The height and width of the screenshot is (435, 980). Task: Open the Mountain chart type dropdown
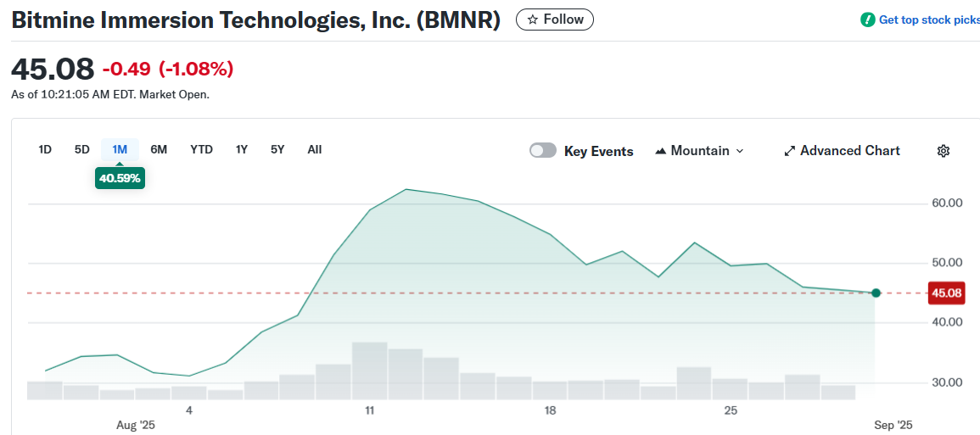click(699, 151)
